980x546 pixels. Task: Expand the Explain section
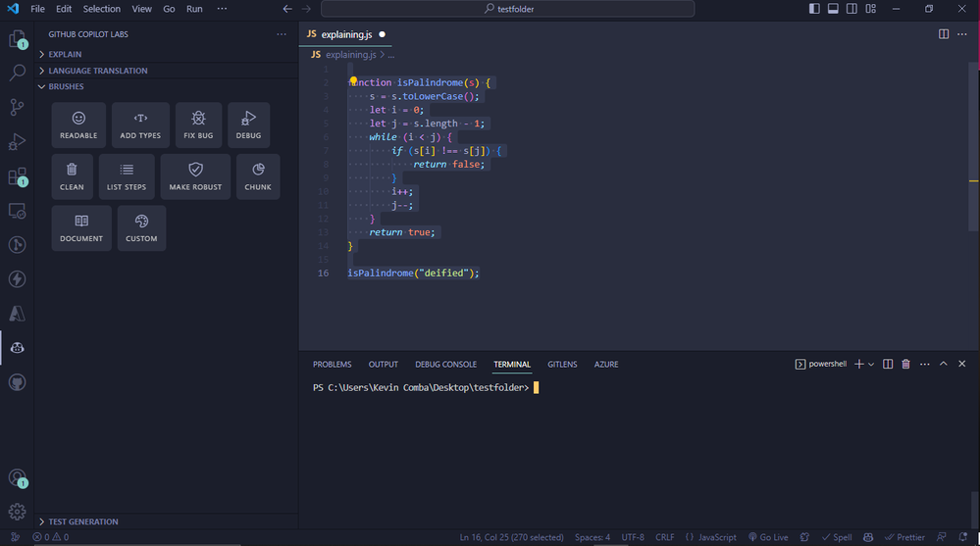click(x=65, y=54)
